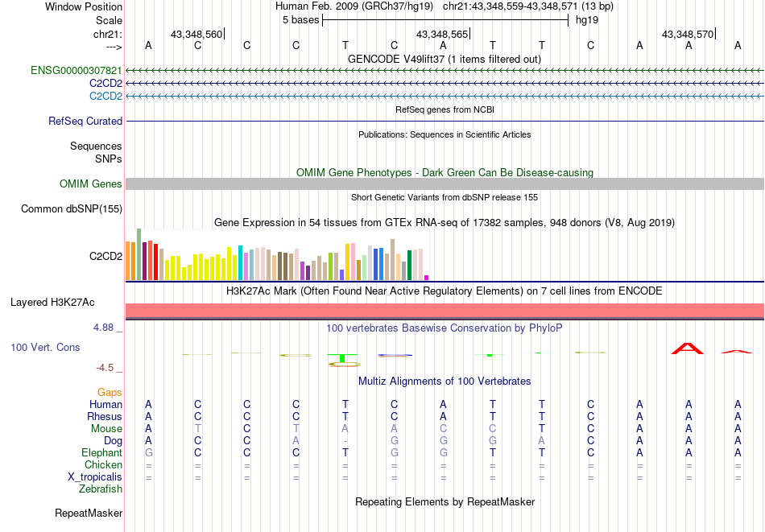Select the 100 Vert. Cons label
The image size is (765, 532).
[45, 347]
